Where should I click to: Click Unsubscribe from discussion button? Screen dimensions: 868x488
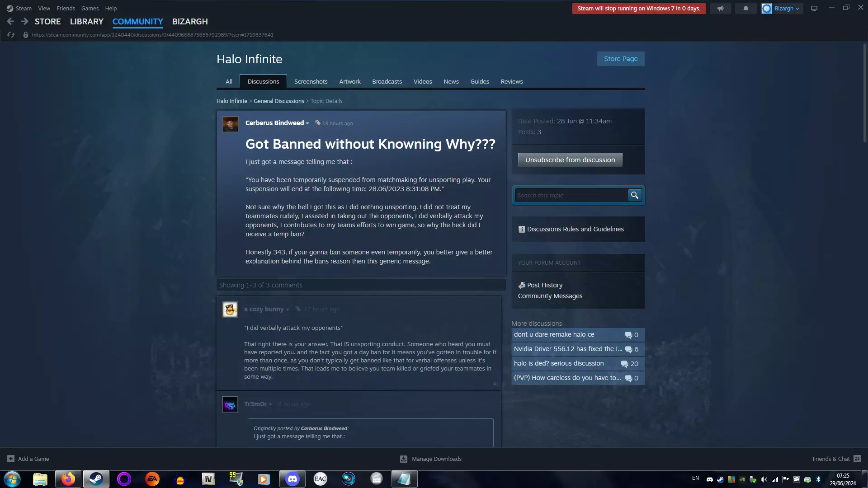point(570,160)
